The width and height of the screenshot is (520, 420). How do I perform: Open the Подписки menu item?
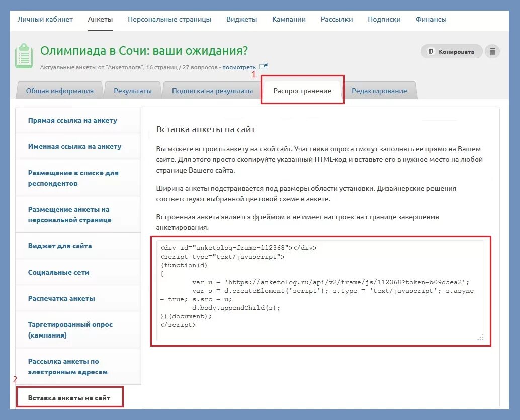point(384,19)
